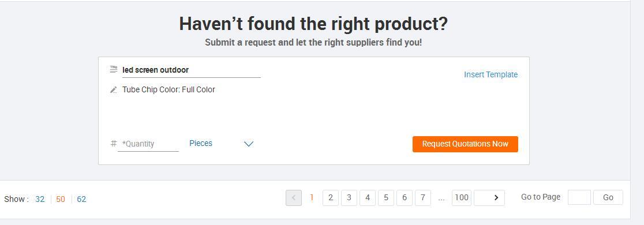Show 50 items per page
Image resolution: width=644 pixels, height=225 pixels.
[x=61, y=199]
